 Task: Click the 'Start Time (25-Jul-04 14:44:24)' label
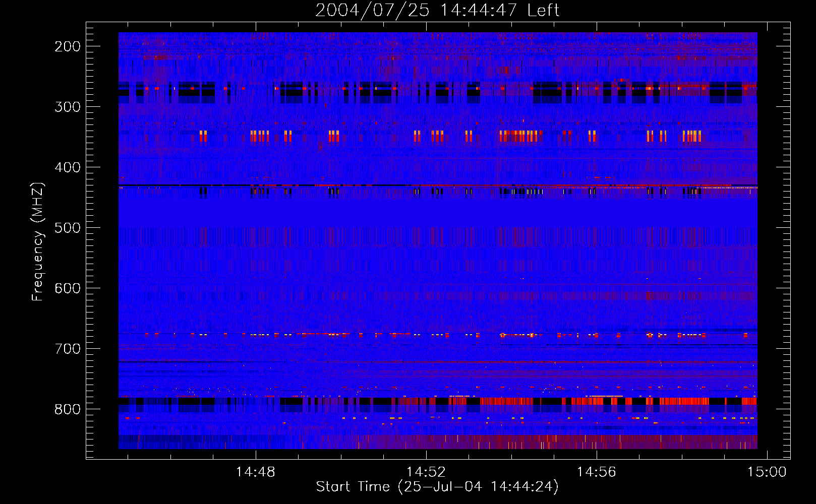coord(437,487)
